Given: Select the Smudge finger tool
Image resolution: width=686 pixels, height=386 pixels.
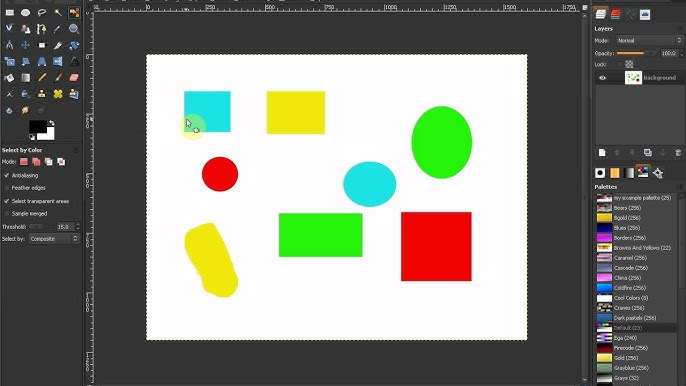Looking at the screenshot, I should [26, 110].
